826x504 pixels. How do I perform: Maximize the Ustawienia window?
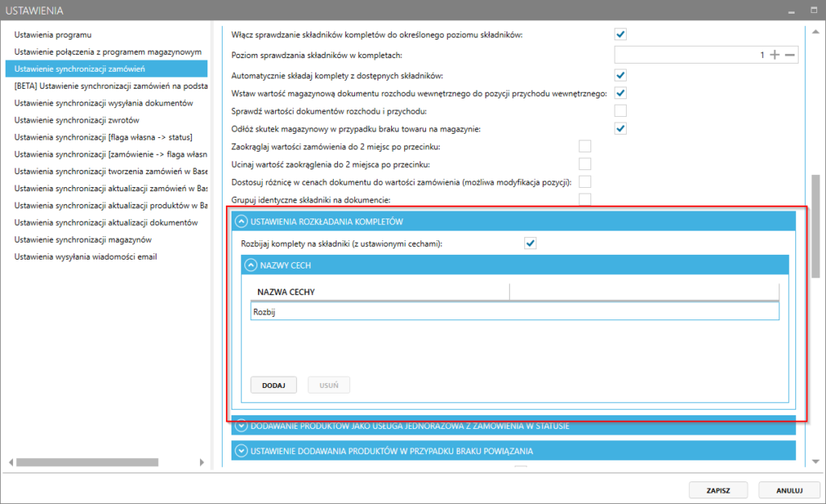814,10
